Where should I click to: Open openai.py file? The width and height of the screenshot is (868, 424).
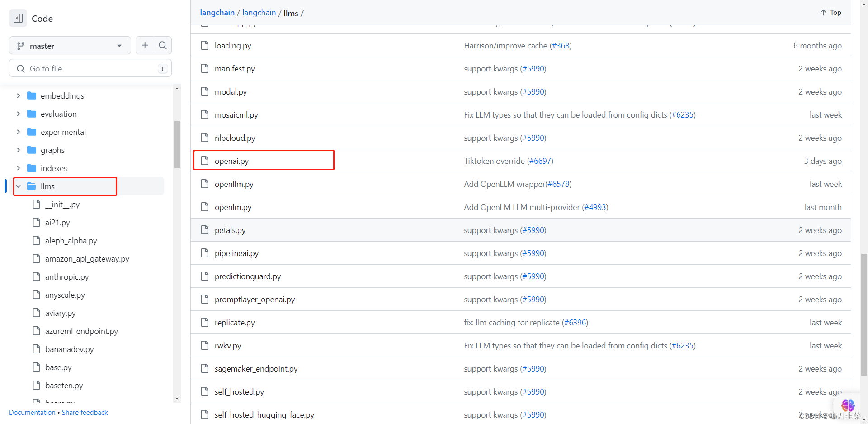[232, 161]
